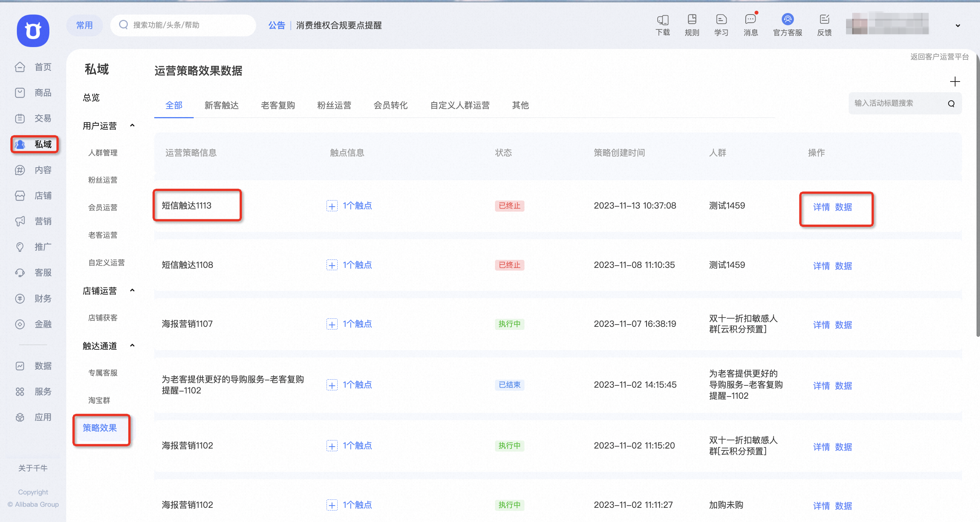Open 首页 in the left sidebar

[x=33, y=67]
